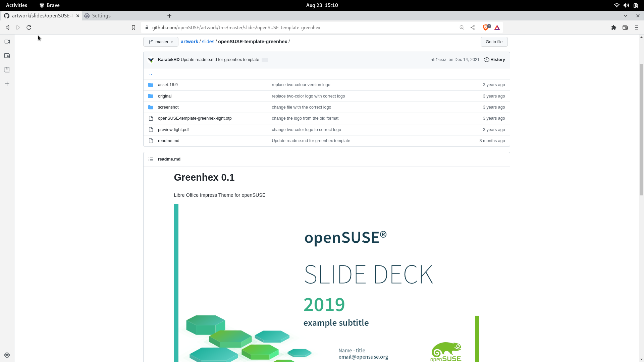Open the extensions puzzle icon
The height and width of the screenshot is (362, 644).
tap(614, 27)
